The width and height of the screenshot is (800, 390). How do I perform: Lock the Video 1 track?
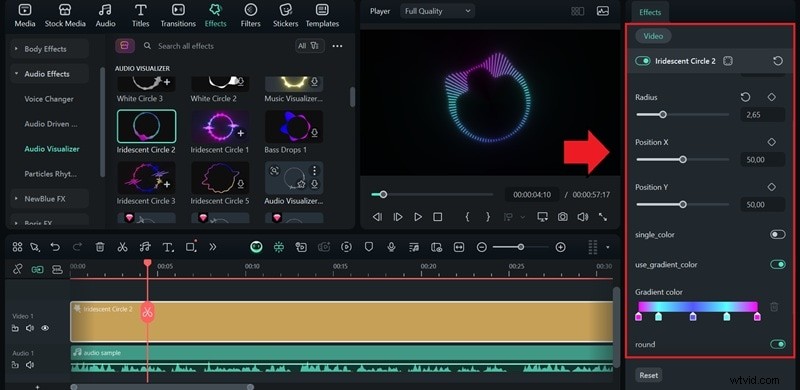pos(15,328)
